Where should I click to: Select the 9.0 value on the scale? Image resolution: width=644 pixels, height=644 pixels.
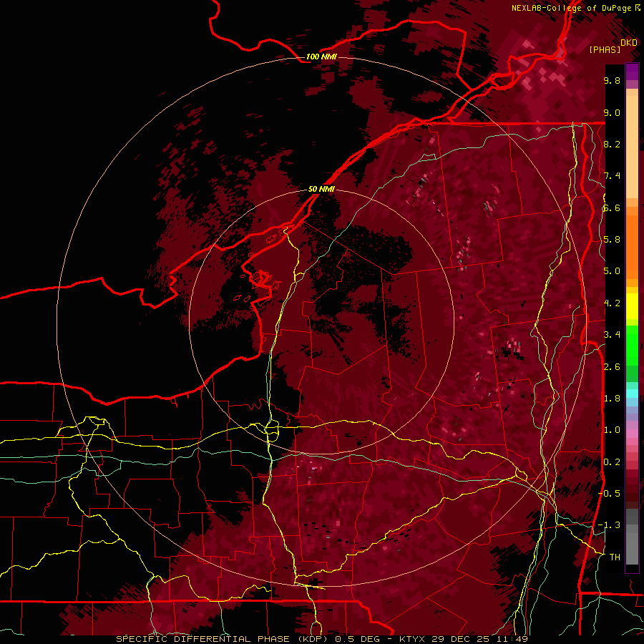coord(612,112)
